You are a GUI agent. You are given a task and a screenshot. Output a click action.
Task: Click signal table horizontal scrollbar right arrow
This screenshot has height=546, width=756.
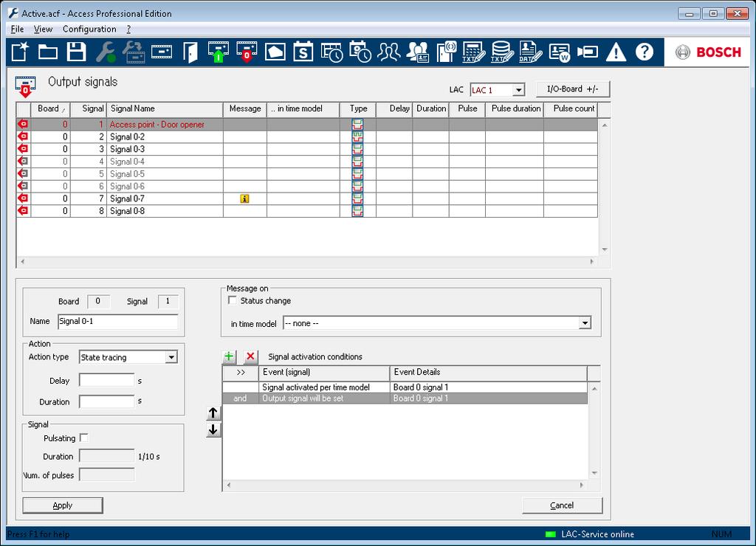pyautogui.click(x=592, y=262)
